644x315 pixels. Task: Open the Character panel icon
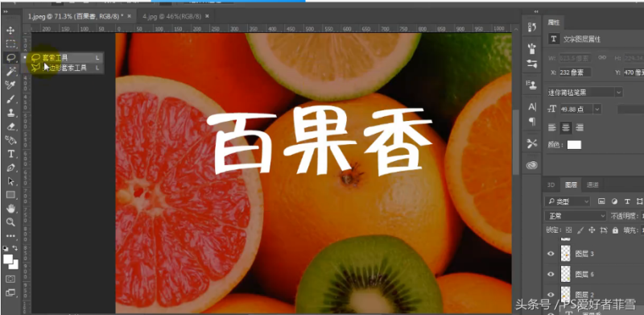[532, 107]
